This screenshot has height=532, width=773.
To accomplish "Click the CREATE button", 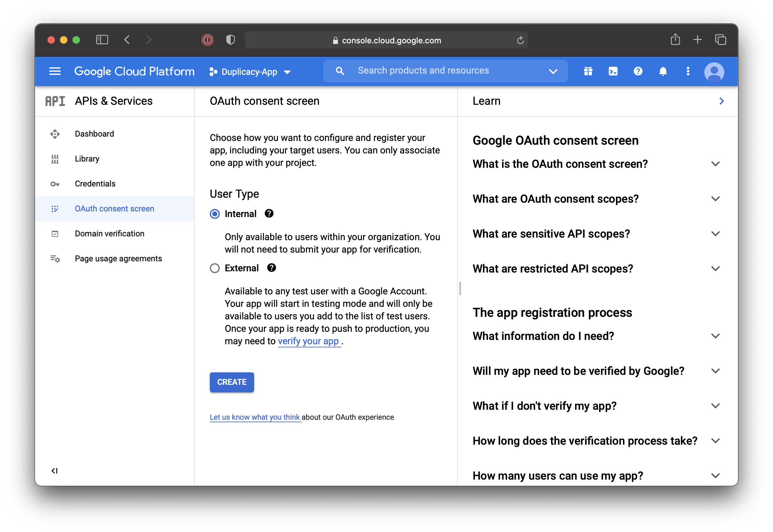I will (x=232, y=382).
